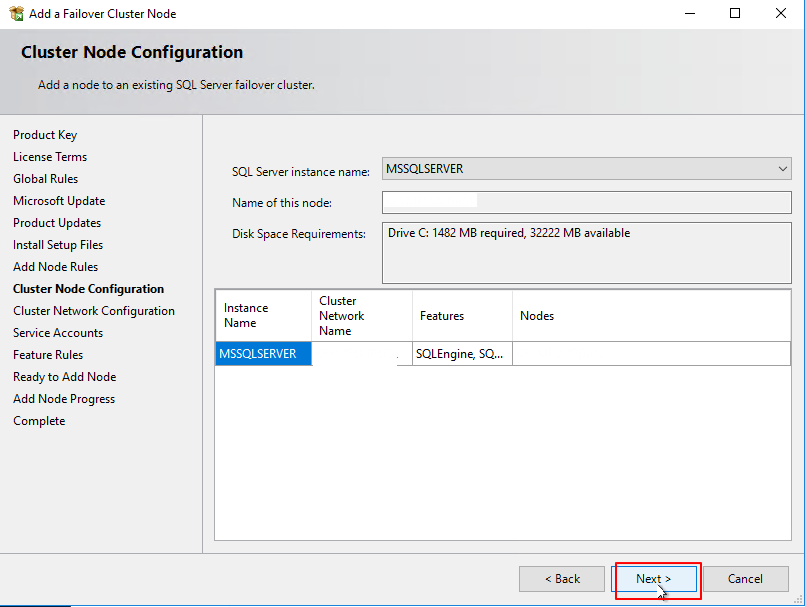Select Cluster Network Configuration step
805x607 pixels.
coord(94,311)
